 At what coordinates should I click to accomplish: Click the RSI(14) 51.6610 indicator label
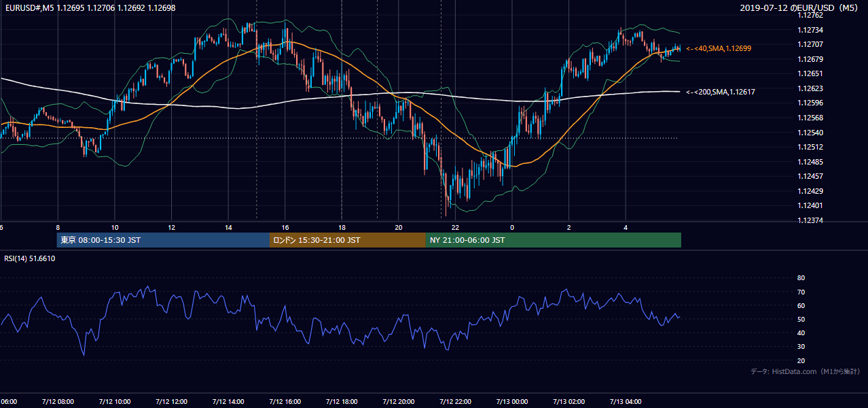coord(30,259)
